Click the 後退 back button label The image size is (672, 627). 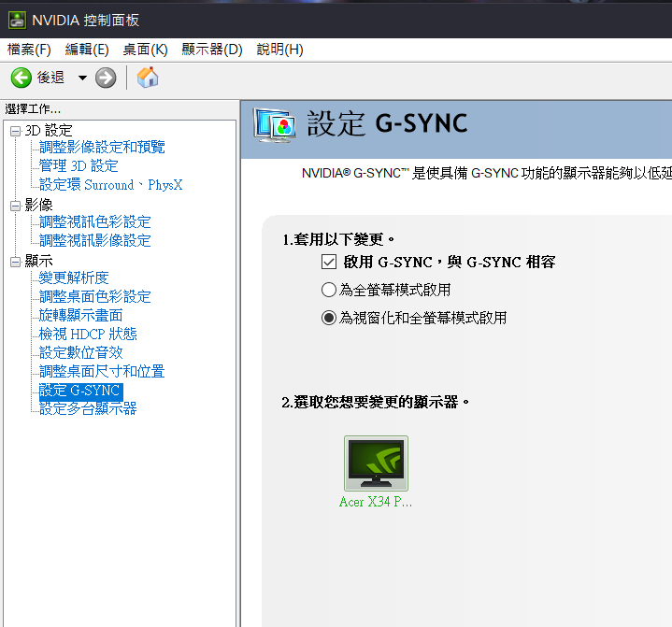tap(50, 78)
